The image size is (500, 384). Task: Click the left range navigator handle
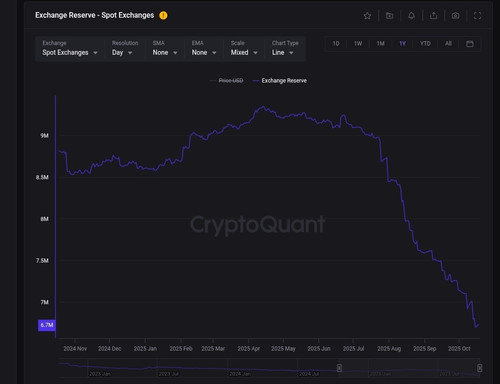339,368
